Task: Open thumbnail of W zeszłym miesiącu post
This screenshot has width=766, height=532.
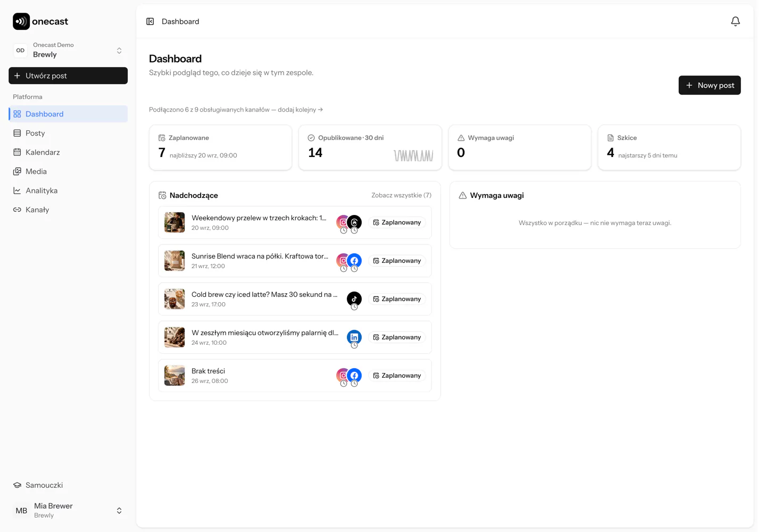Action: click(174, 337)
